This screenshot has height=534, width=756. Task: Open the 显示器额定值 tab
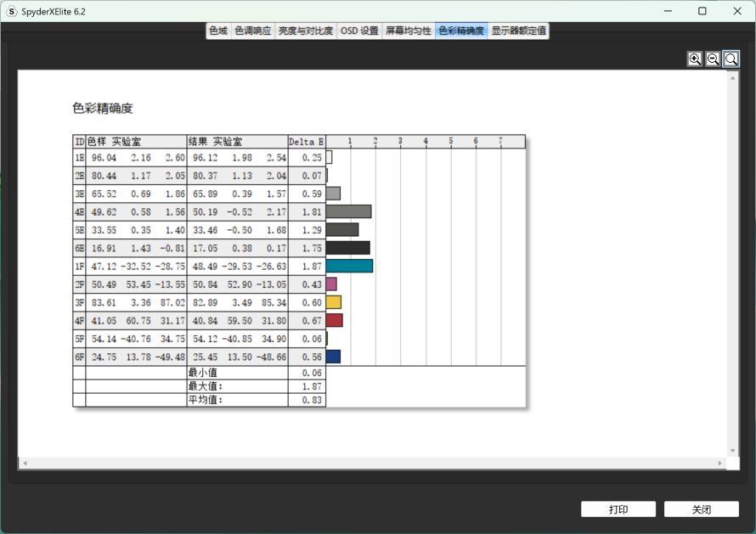click(518, 31)
